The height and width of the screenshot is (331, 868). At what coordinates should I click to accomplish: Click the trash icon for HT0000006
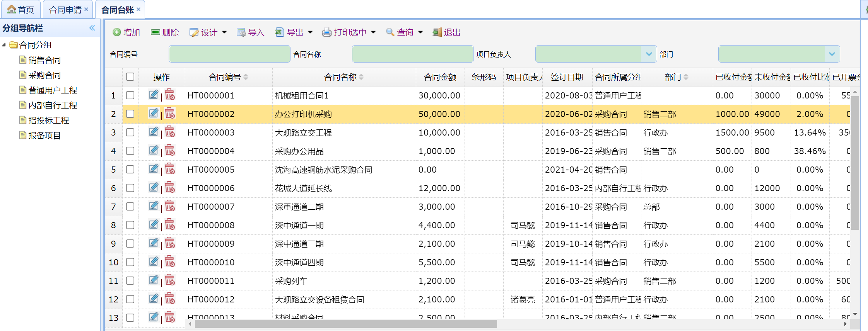pos(170,187)
